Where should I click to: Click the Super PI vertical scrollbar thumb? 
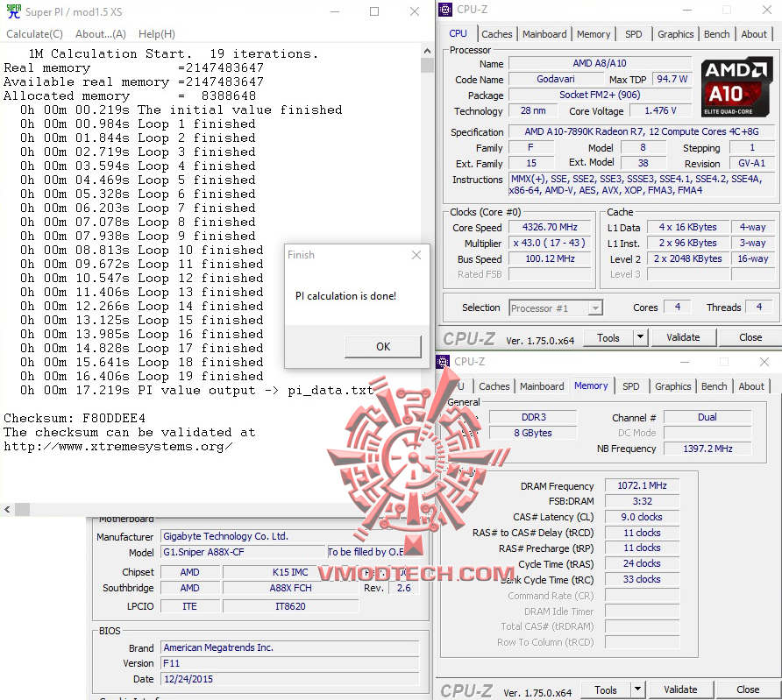(427, 65)
